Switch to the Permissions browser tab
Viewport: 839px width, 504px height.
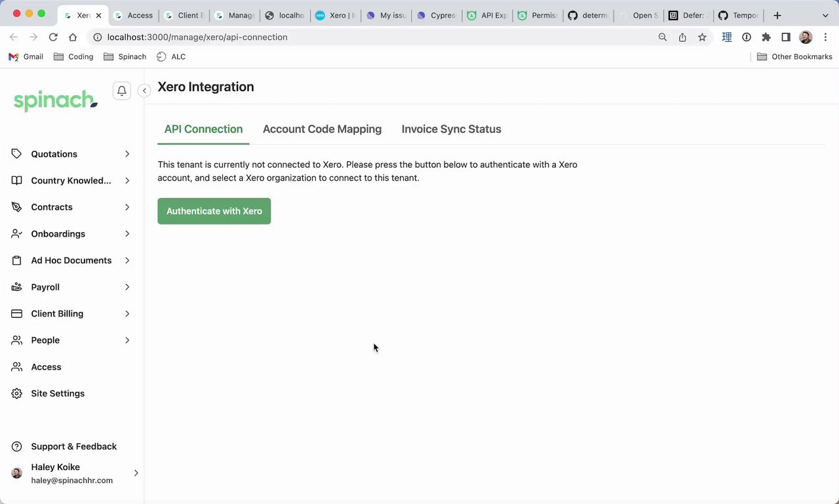click(538, 15)
